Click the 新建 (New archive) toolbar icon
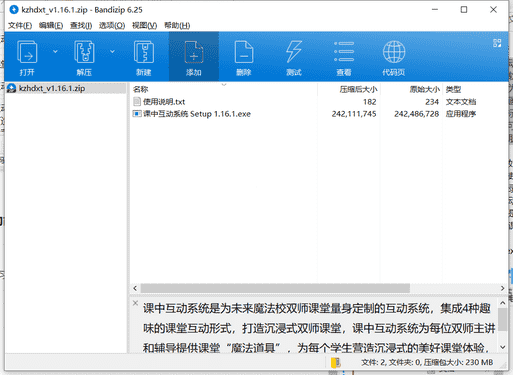The height and width of the screenshot is (375, 513). tap(144, 52)
